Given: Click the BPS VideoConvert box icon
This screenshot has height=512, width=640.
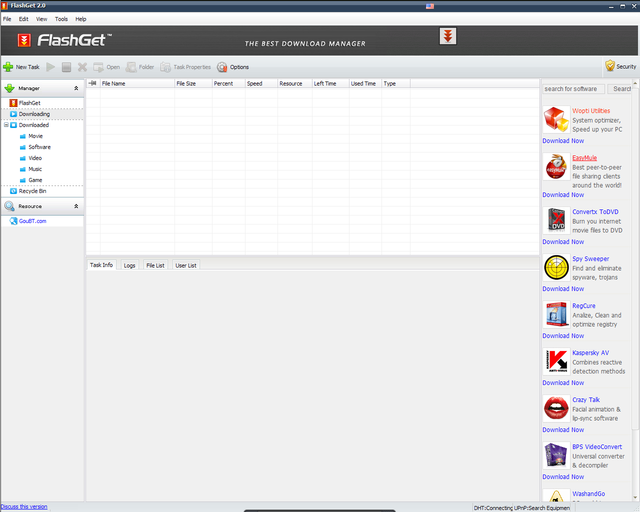Looking at the screenshot, I should tap(556, 455).
